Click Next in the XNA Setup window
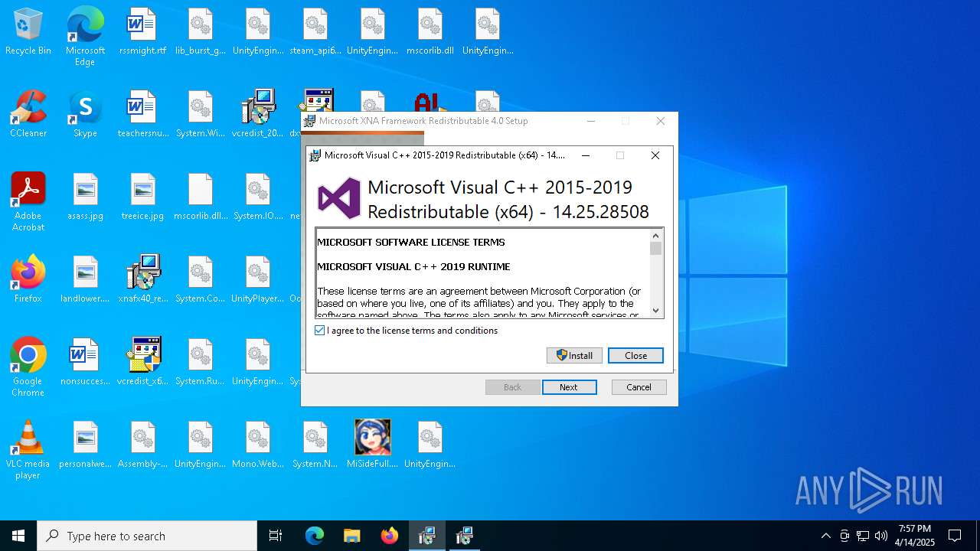Viewport: 980px width, 551px height. (x=569, y=387)
